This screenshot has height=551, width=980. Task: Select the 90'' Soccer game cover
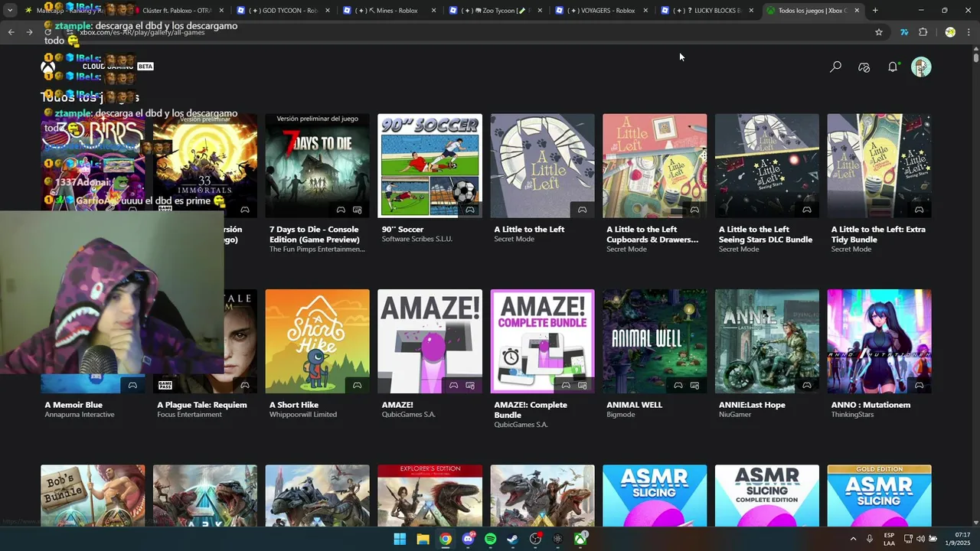(430, 166)
